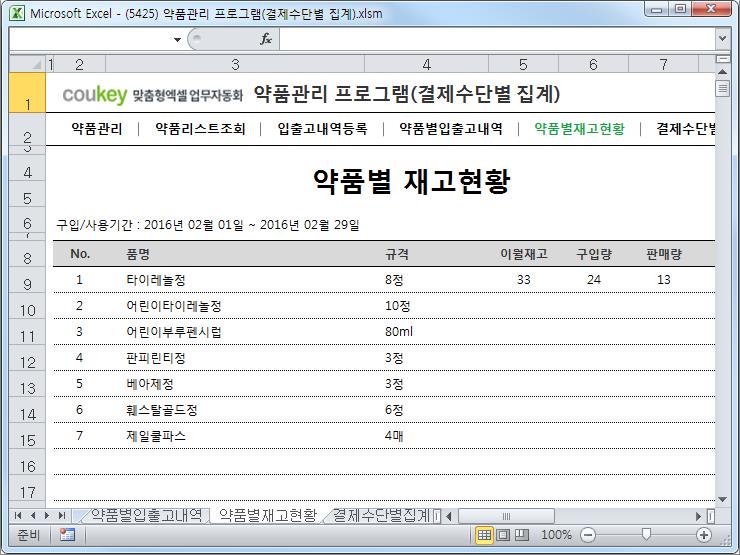Click the Name Box field
The image size is (740, 555).
[90, 39]
